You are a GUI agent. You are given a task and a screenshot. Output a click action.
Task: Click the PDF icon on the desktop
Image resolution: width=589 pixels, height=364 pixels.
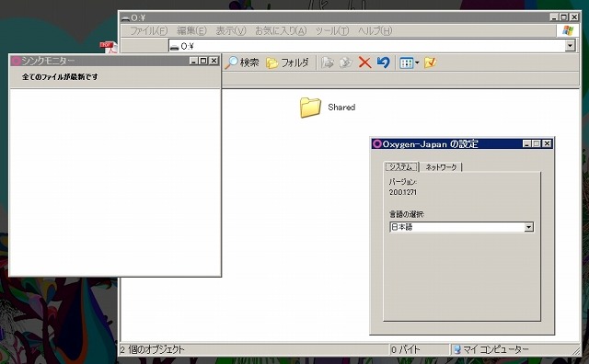[x=109, y=47]
